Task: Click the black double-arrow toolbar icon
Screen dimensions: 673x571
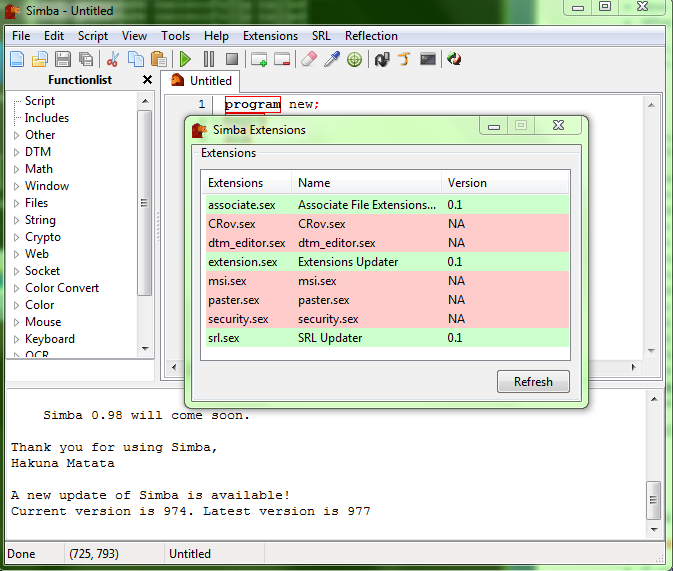Action: [382, 59]
